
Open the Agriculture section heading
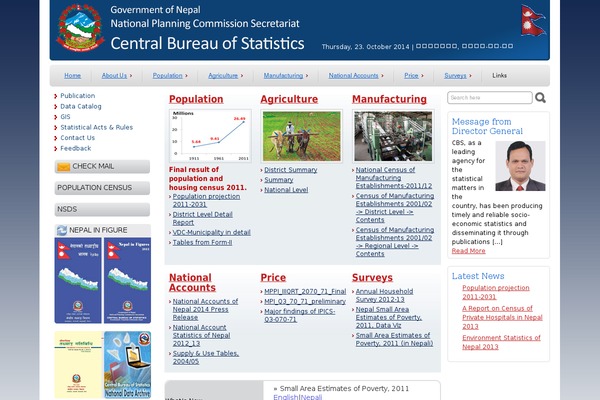[x=289, y=99]
